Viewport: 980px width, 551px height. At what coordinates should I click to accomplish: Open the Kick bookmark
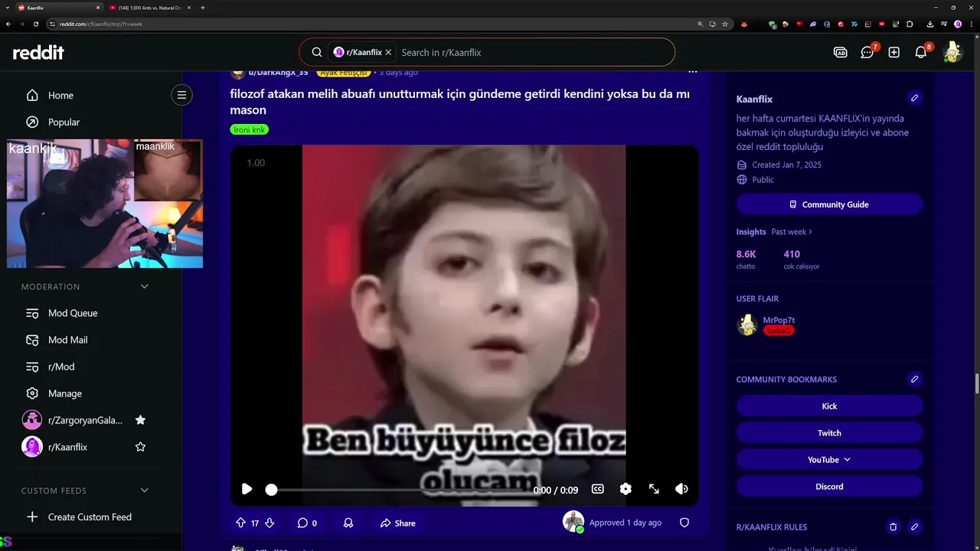(829, 406)
